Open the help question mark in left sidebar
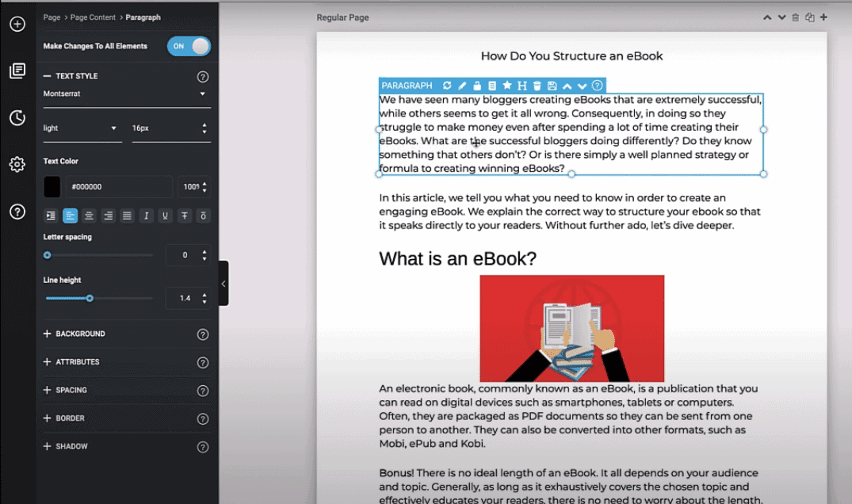 [17, 212]
